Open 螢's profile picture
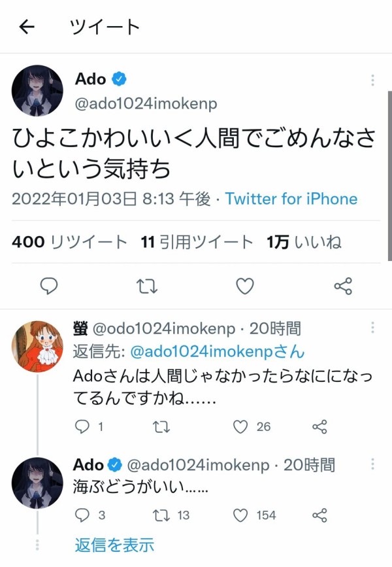This screenshot has width=392, height=567. click(37, 346)
